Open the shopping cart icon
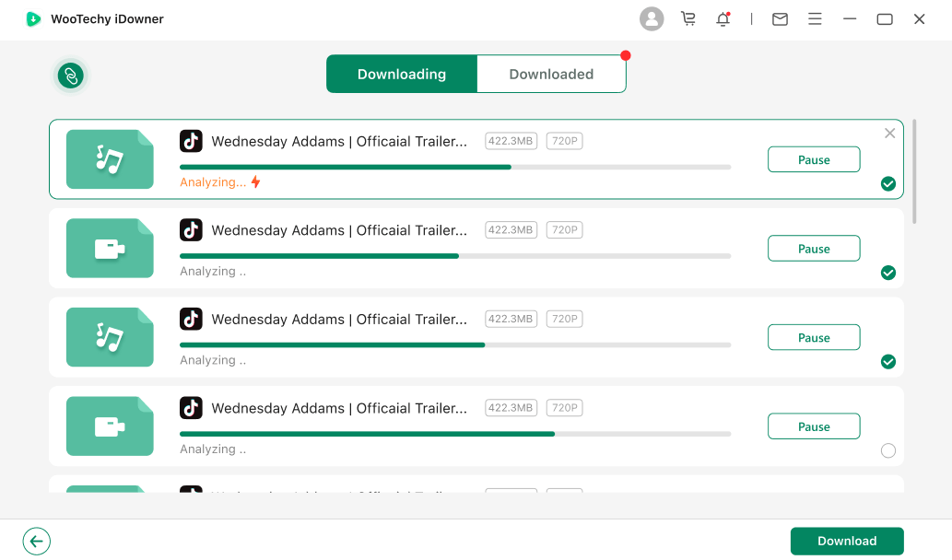Screen dimensions: 952x560 (x=688, y=19)
